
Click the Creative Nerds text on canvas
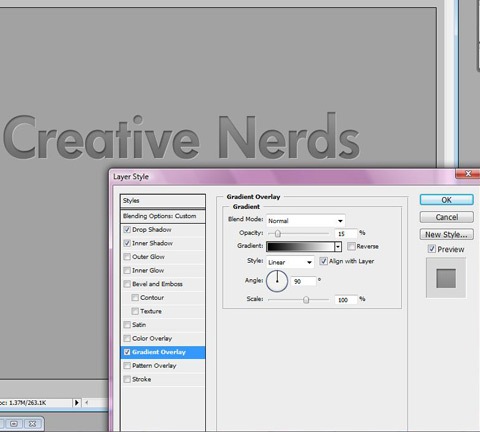pyautogui.click(x=182, y=137)
